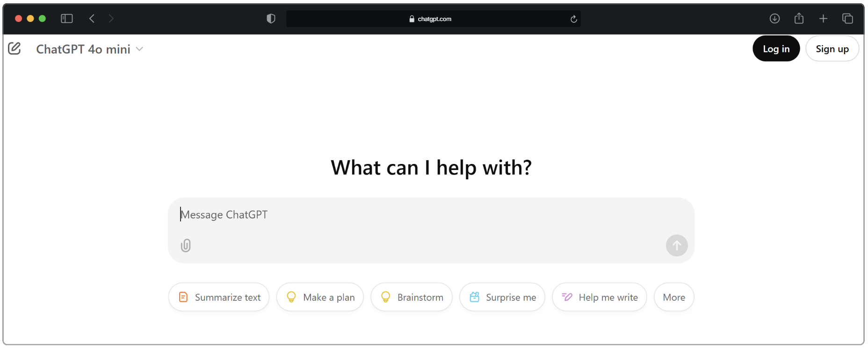Start a new chat with the compose icon

[14, 49]
